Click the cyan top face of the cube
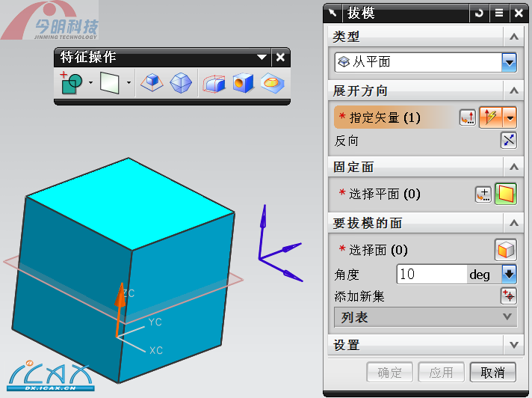The height and width of the screenshot is (398, 532). coord(131,203)
